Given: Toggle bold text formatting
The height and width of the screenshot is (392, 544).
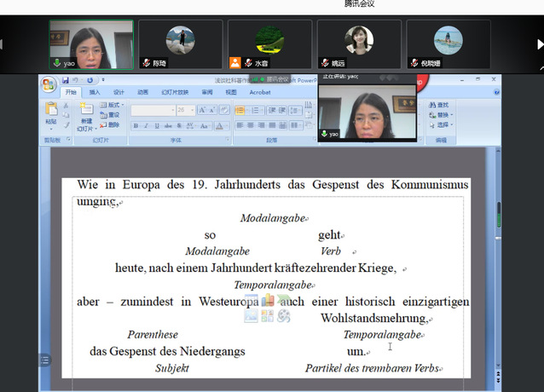Looking at the screenshot, I should point(136,126).
